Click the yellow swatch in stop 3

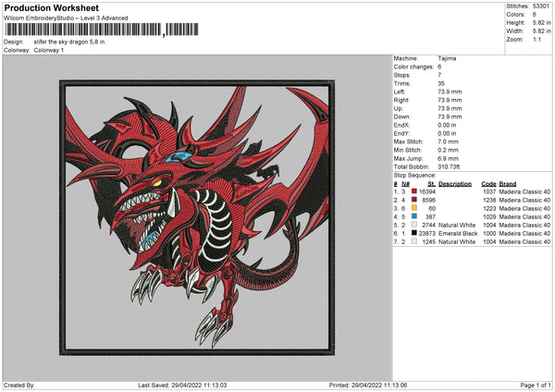tap(413, 208)
